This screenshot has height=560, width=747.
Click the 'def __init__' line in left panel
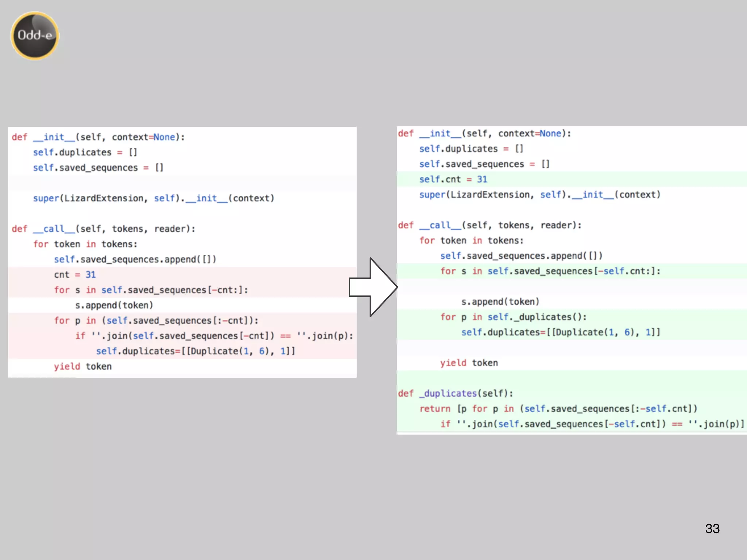click(x=98, y=137)
